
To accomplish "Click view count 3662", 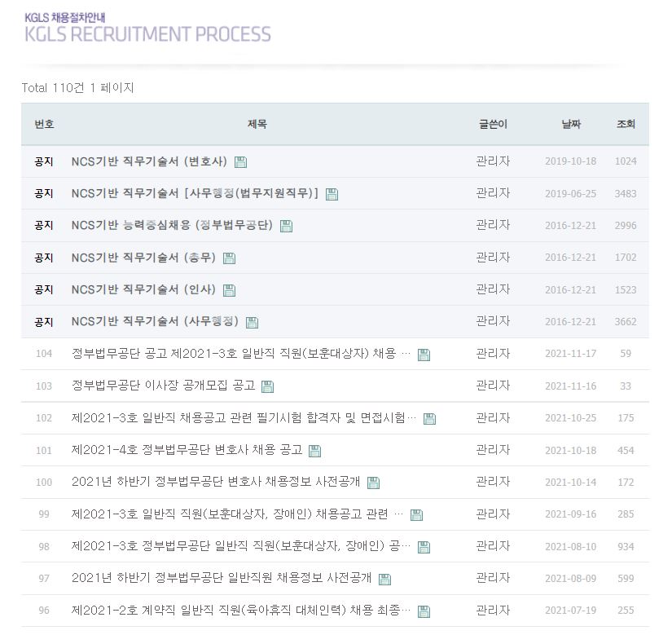I will pyautogui.click(x=626, y=321).
